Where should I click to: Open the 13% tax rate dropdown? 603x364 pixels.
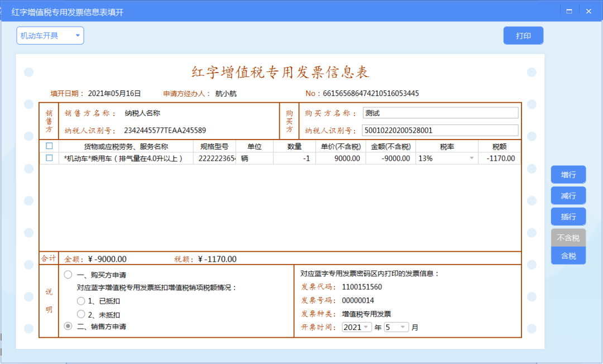(x=471, y=158)
